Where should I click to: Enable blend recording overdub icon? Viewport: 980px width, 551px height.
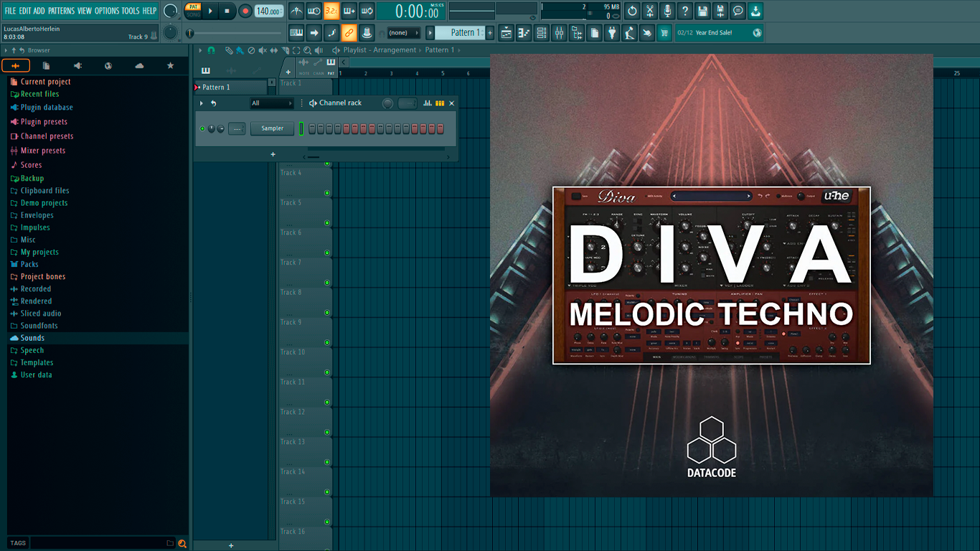coord(349,11)
